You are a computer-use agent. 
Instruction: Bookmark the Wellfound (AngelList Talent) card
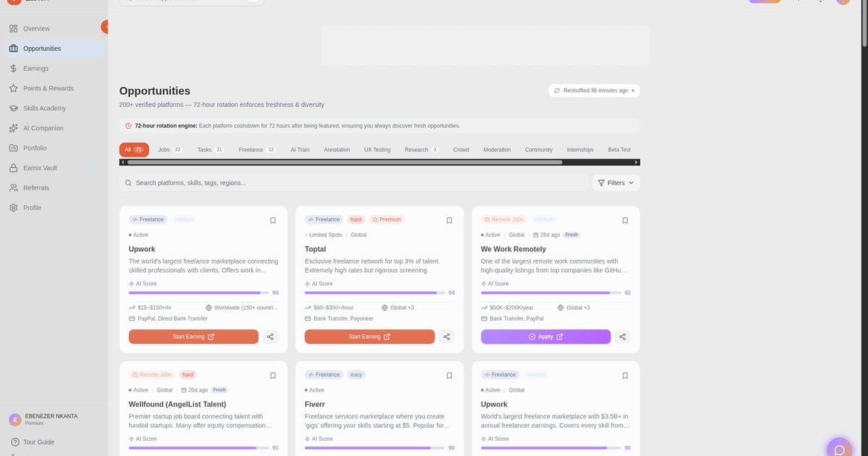click(x=273, y=376)
